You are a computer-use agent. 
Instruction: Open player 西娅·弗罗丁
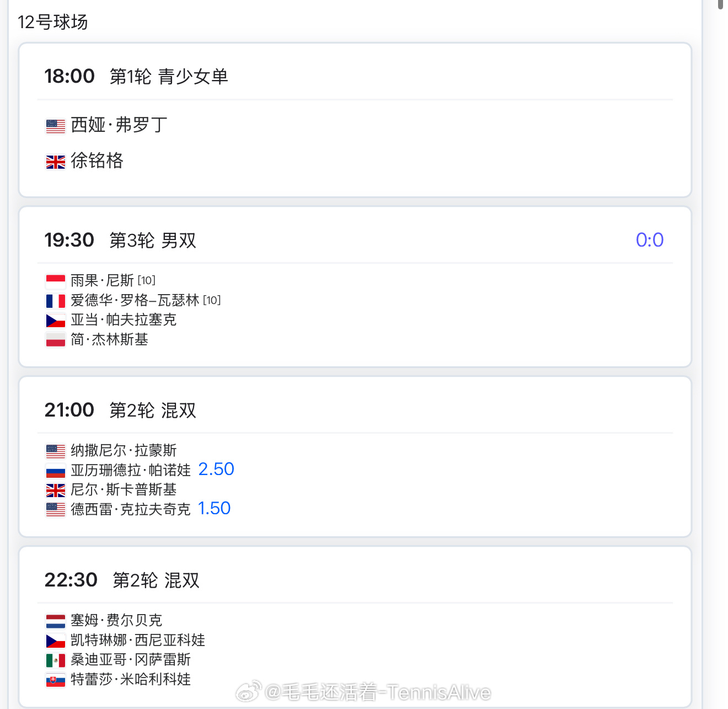coord(119,125)
